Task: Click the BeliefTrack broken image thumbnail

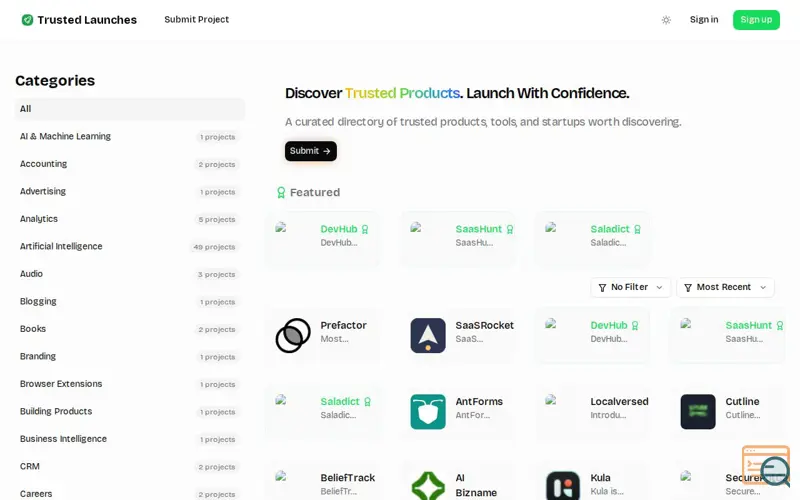Action: tap(281, 477)
